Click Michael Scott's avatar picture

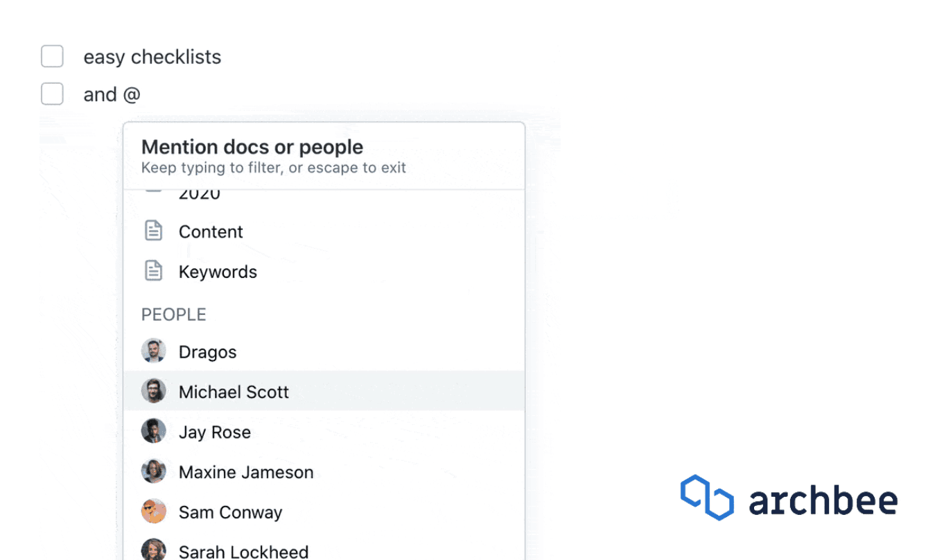click(x=153, y=392)
